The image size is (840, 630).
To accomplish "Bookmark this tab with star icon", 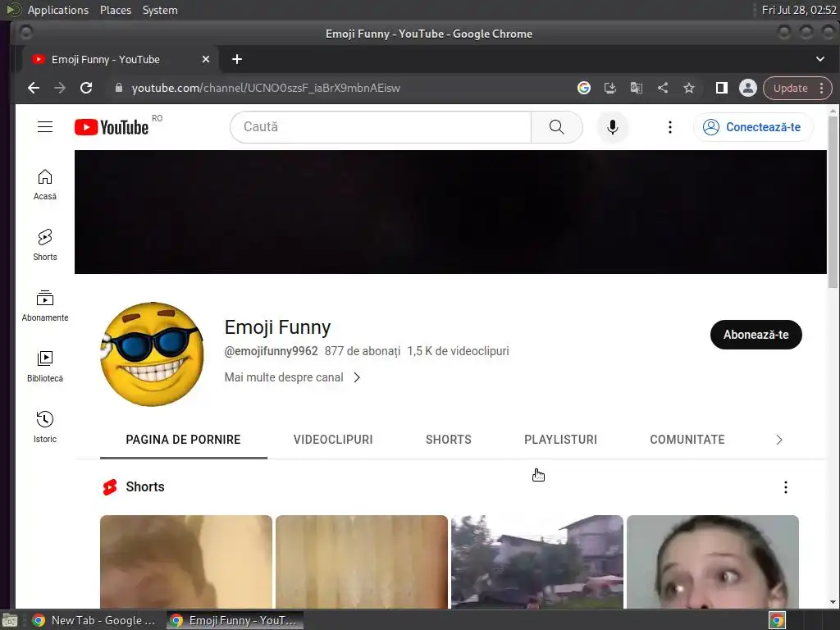I will pyautogui.click(x=689, y=88).
